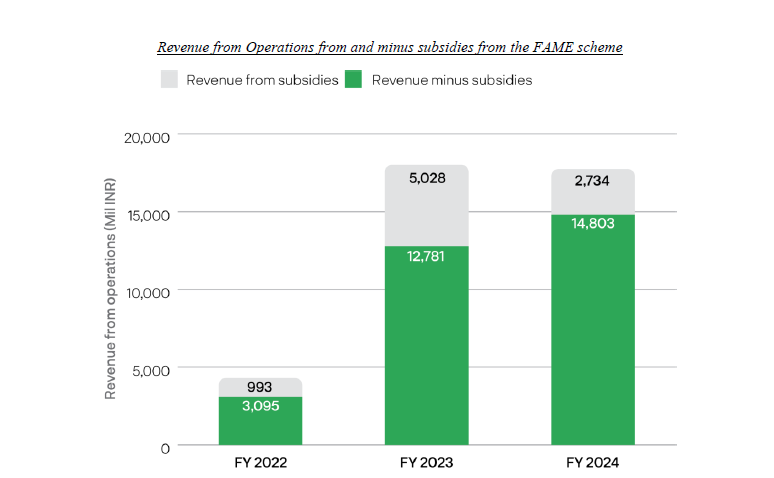
Task: Select the 'Revenue from subsidies' legend label
Action: coord(262,80)
